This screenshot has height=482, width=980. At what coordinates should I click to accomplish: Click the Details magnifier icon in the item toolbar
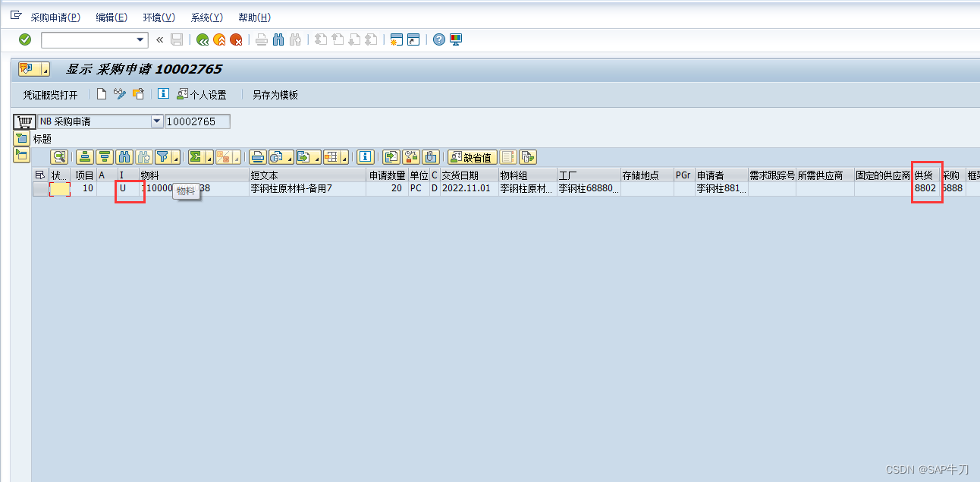click(59, 157)
